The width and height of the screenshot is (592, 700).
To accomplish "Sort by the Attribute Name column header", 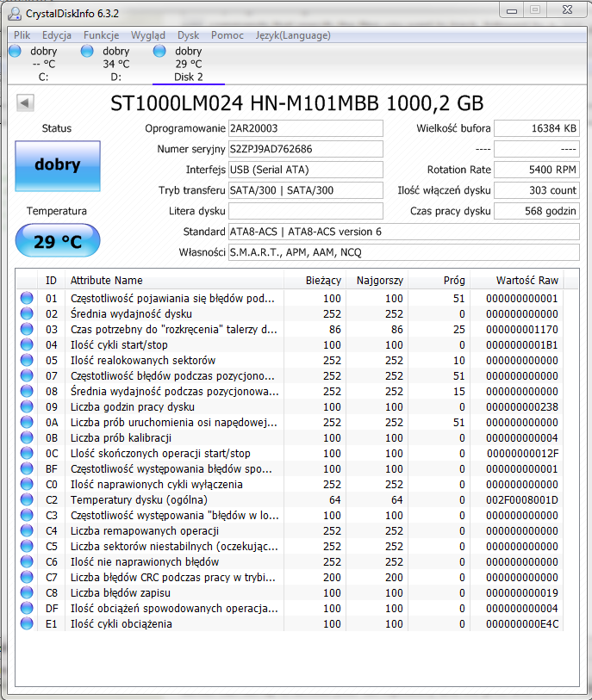I will pos(174,281).
